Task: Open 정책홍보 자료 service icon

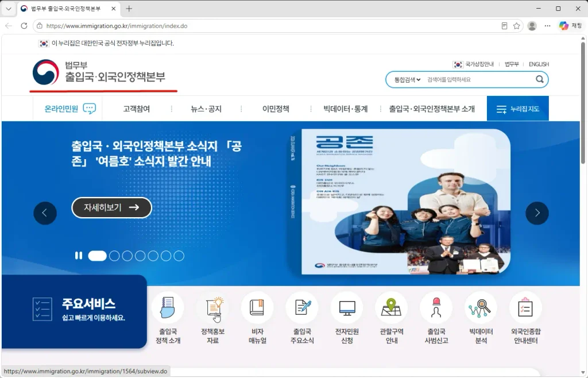Action: click(x=212, y=308)
